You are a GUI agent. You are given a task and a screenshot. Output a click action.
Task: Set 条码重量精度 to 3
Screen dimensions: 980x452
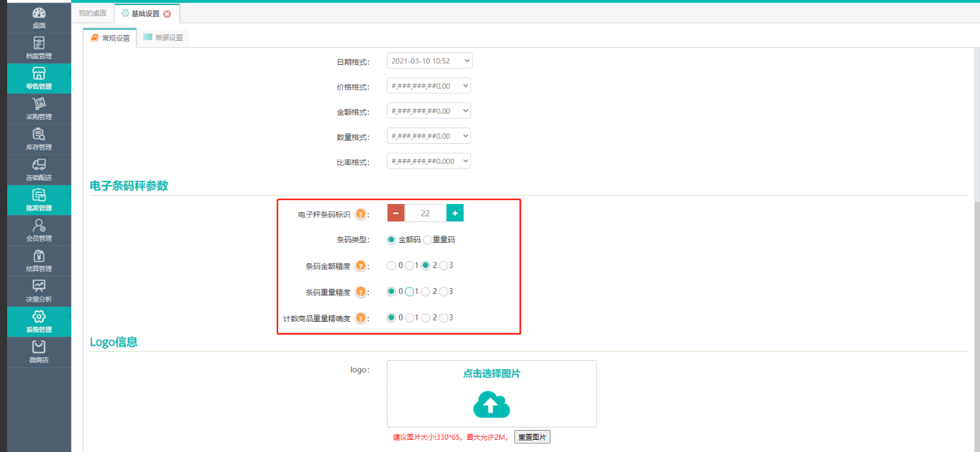[x=444, y=291]
